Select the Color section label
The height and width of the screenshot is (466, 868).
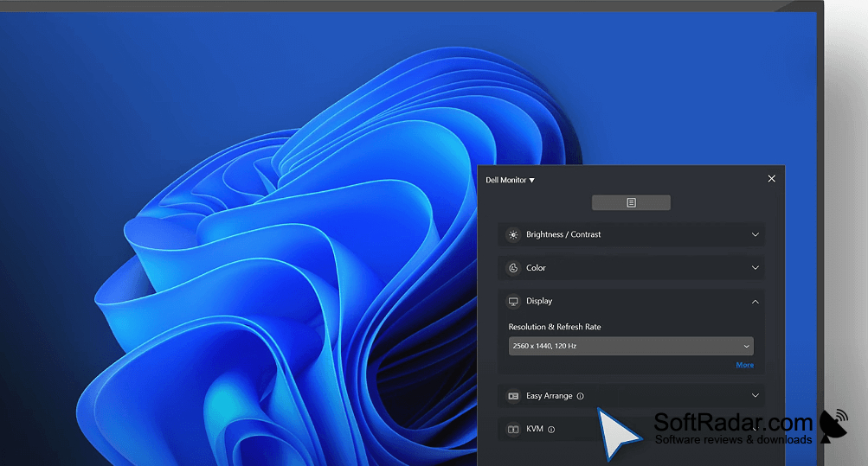pos(536,267)
